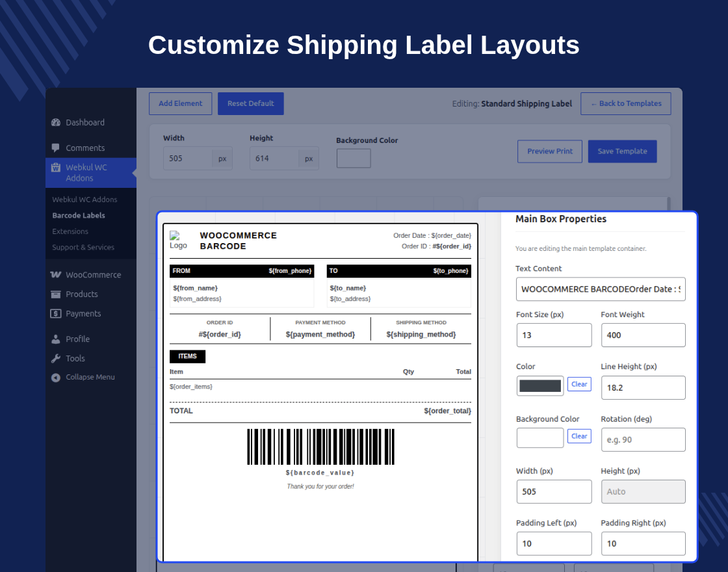This screenshot has width=728, height=572.
Task: Open the WooCommerce menu label
Action: point(94,275)
